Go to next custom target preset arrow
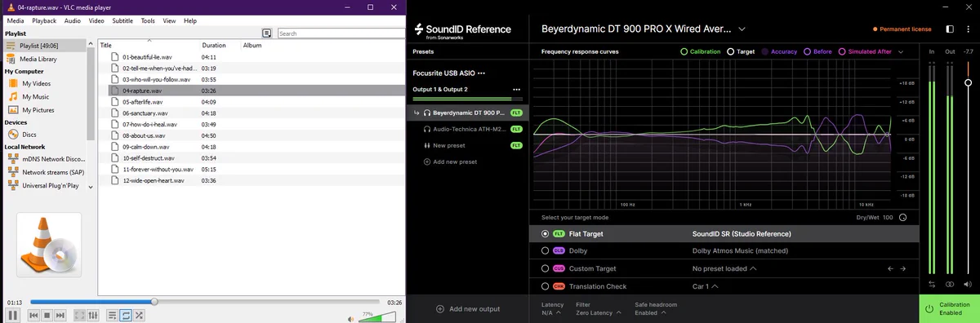This screenshot has height=323, width=980. [903, 268]
